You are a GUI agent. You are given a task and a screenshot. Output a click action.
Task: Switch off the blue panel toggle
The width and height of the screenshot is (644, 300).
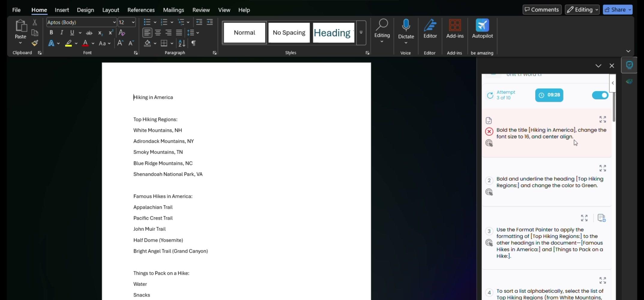(x=600, y=95)
